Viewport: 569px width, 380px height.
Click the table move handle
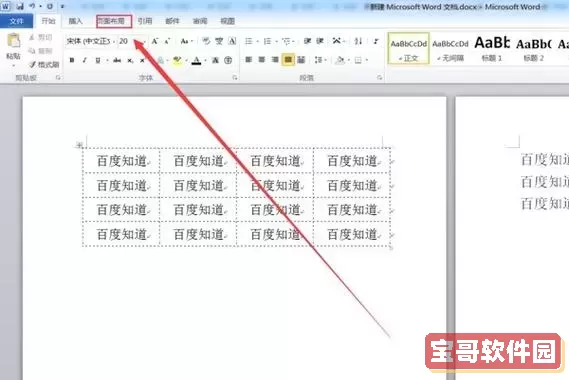[79, 145]
